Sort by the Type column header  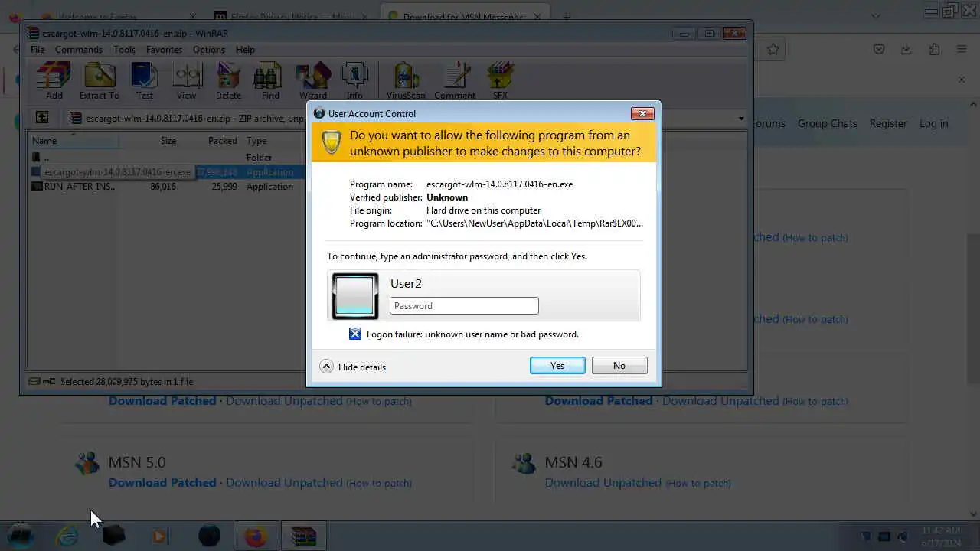pos(274,141)
